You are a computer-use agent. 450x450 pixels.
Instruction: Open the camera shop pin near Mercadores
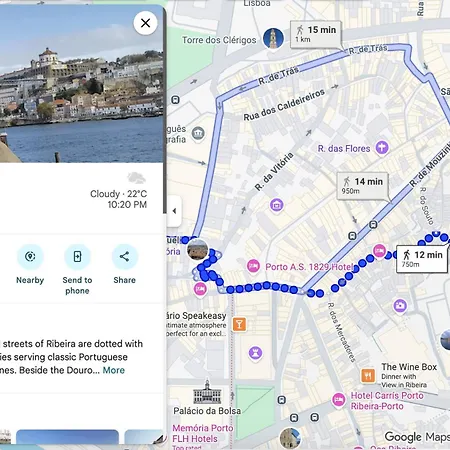tap(400, 306)
